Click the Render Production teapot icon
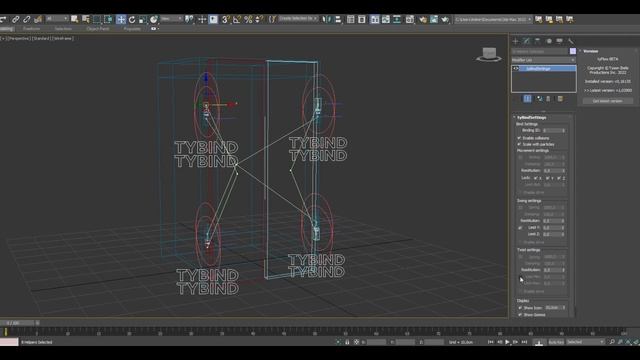 pos(444,19)
